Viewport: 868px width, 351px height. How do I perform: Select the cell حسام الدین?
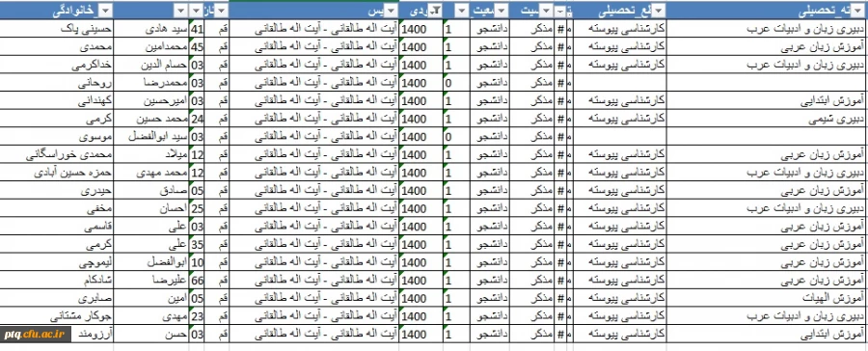point(164,66)
